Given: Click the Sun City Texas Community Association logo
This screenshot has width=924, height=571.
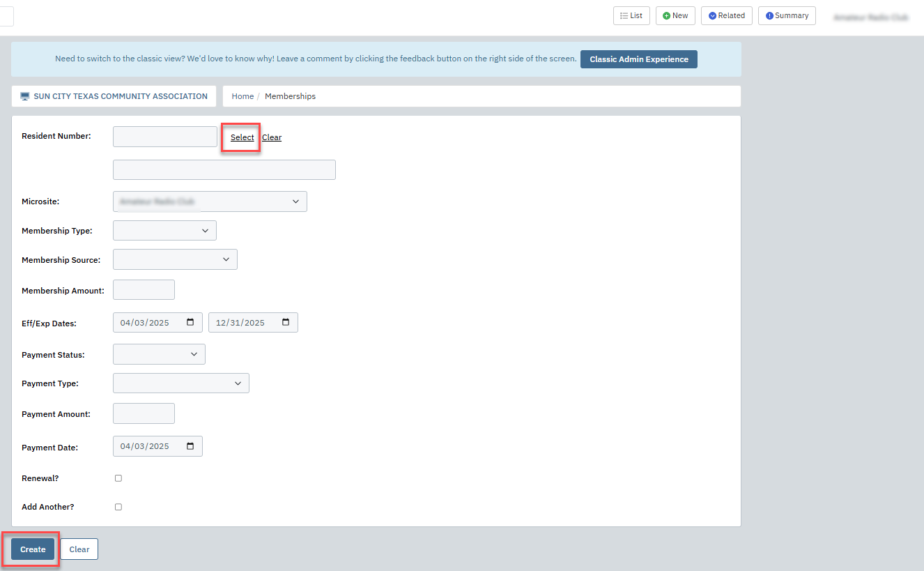Looking at the screenshot, I should coord(25,96).
